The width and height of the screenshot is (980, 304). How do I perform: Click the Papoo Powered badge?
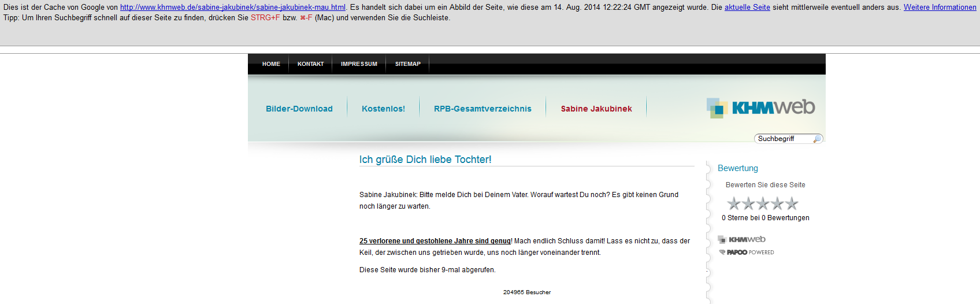747,253
